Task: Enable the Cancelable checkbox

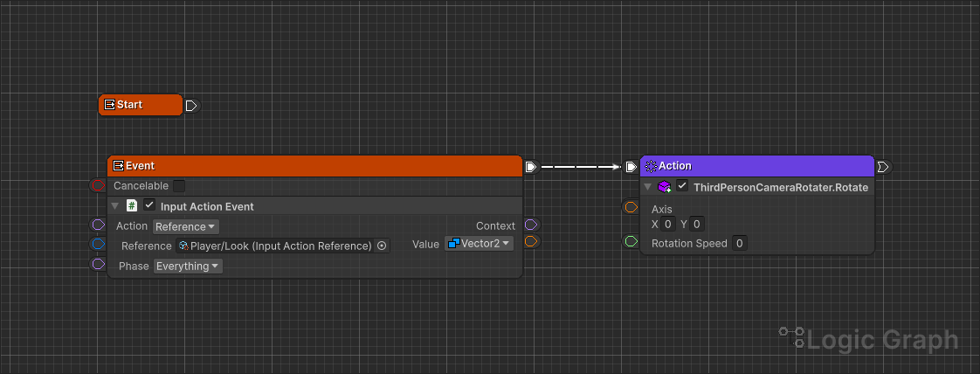Action: click(179, 186)
